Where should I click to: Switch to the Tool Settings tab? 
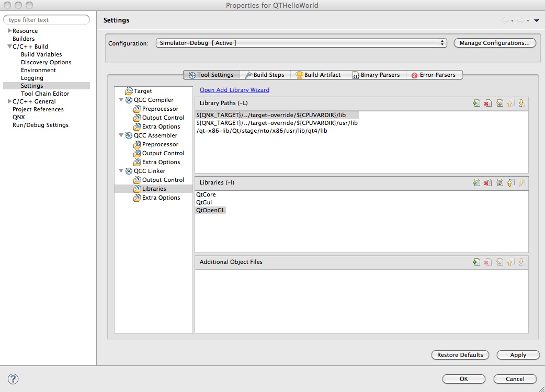pyautogui.click(x=211, y=75)
